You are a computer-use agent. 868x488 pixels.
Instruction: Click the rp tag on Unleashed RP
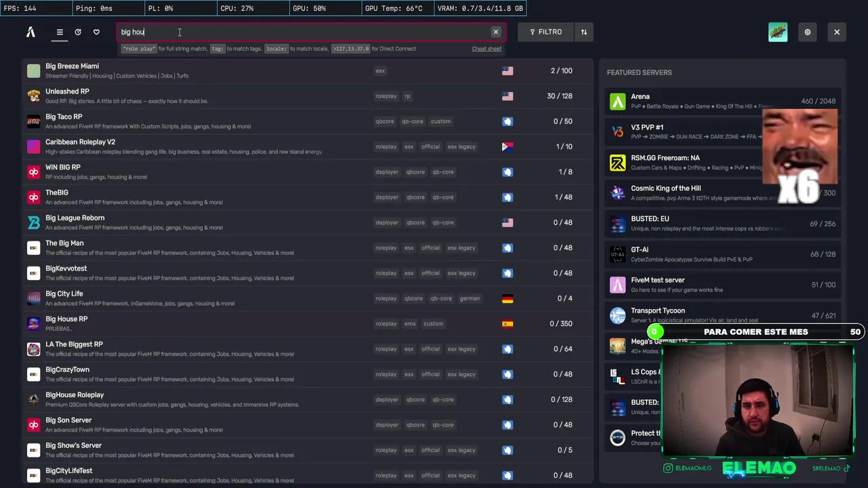[408, 96]
